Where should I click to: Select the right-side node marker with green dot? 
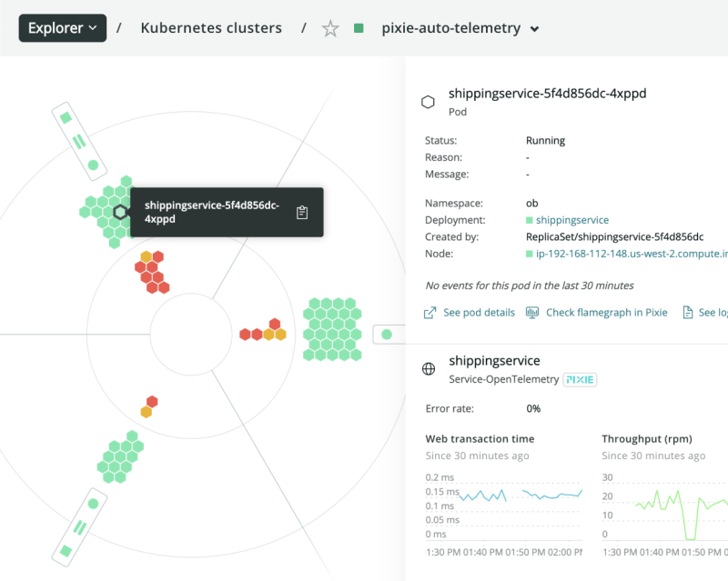click(x=387, y=335)
